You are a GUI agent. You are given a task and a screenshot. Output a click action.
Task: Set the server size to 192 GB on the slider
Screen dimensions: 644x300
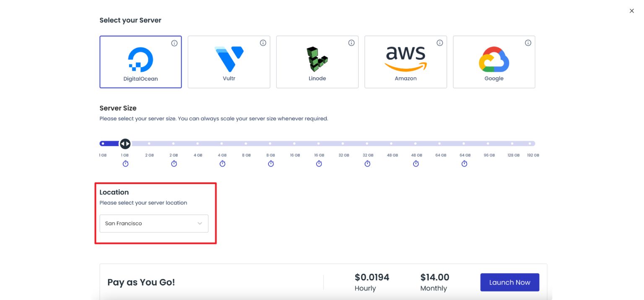point(533,144)
